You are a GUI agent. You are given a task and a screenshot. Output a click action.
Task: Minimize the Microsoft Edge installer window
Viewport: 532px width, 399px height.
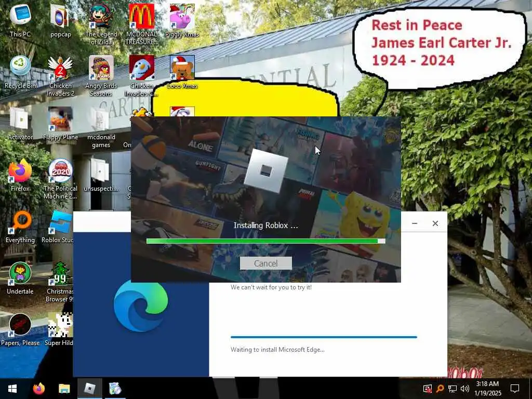pos(415,223)
